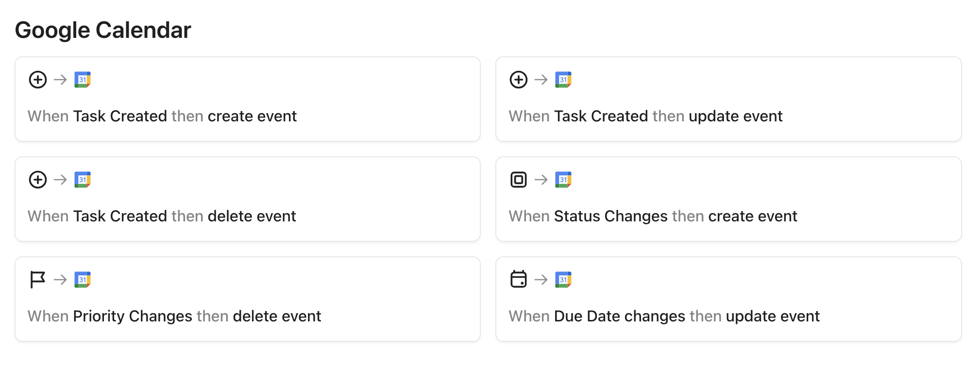Click Google Calendar icon in Task Created delete card
Screen dimensions: 980x369
coord(83,180)
